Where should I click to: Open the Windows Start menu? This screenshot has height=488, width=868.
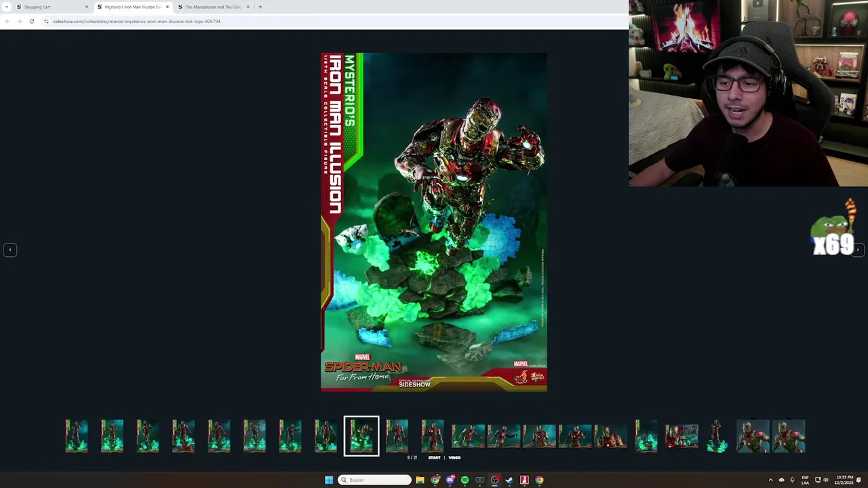tap(329, 480)
